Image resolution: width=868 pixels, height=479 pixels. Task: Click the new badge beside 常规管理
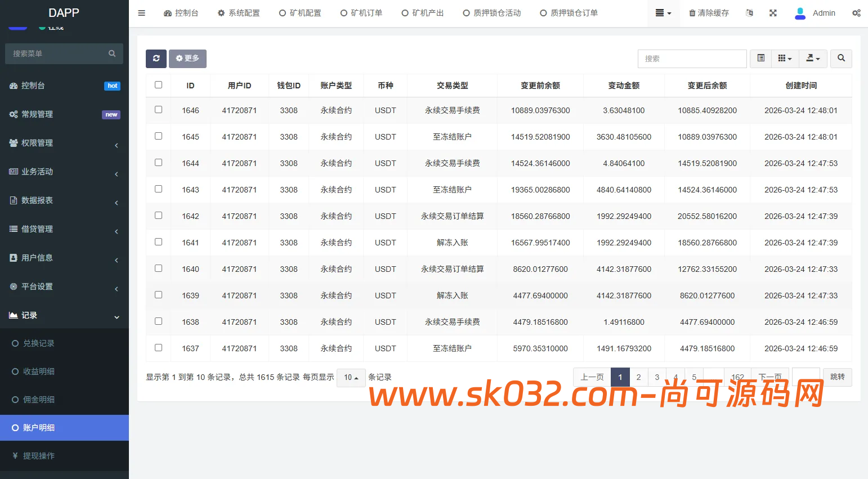(x=111, y=115)
